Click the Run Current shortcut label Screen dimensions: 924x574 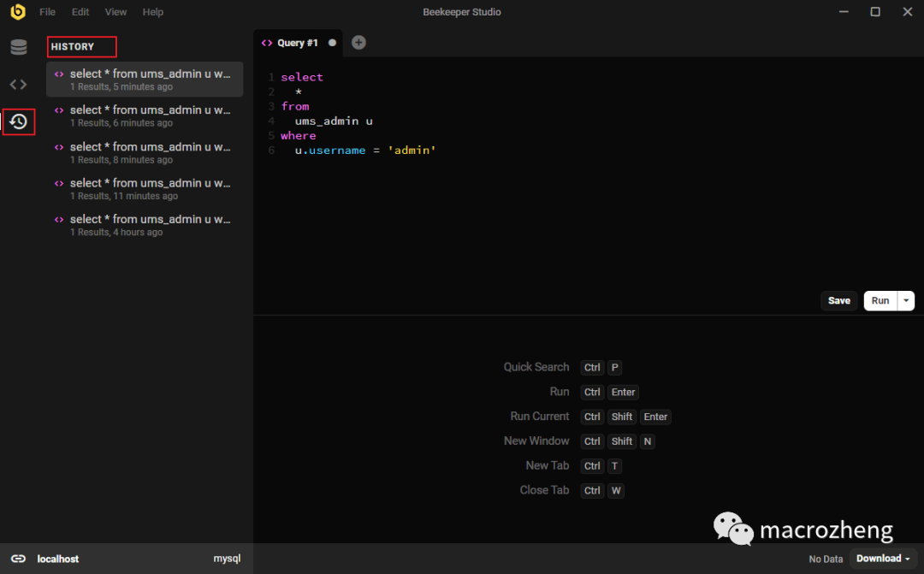[540, 417]
